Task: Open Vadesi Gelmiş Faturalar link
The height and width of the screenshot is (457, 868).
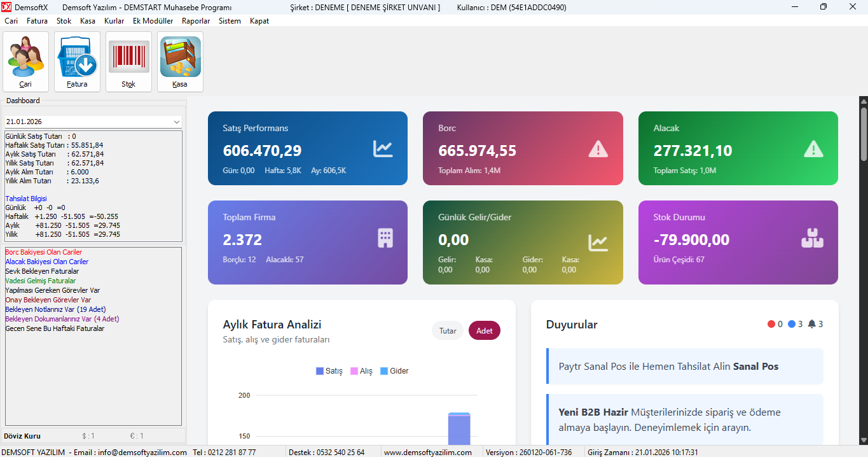Action: (40, 281)
